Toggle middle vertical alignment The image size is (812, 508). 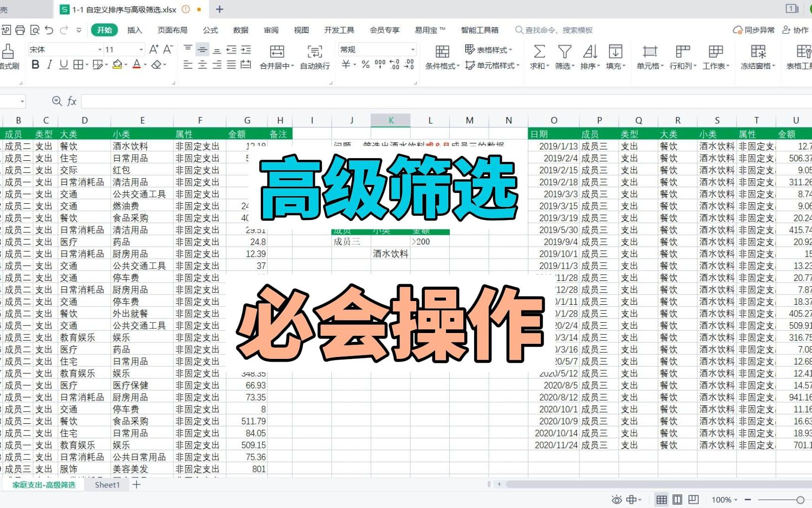pos(203,49)
